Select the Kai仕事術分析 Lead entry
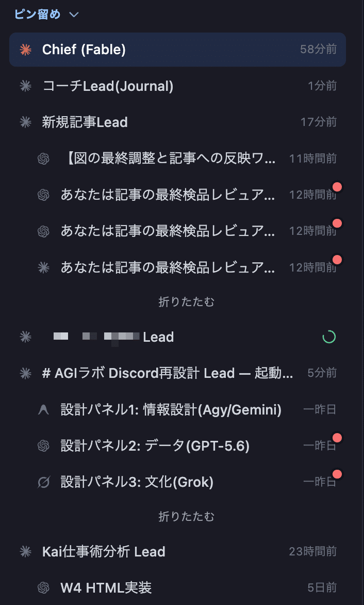The image size is (364, 605). coord(177,551)
